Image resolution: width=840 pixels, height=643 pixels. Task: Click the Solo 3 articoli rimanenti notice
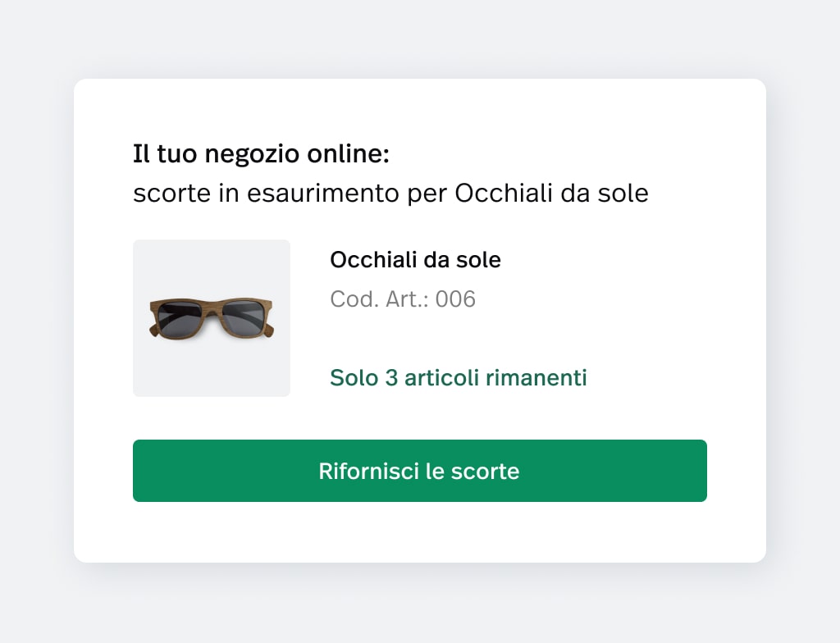pos(458,377)
